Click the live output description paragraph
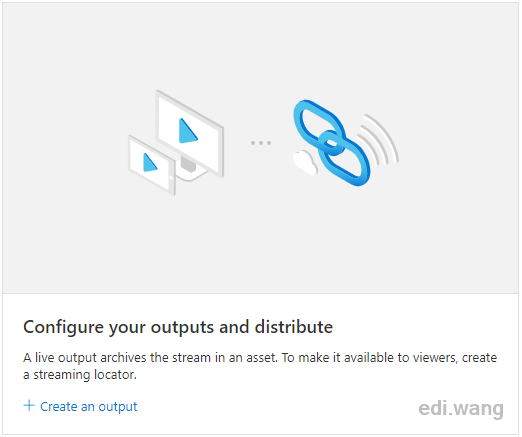The height and width of the screenshot is (437, 522). (260, 366)
